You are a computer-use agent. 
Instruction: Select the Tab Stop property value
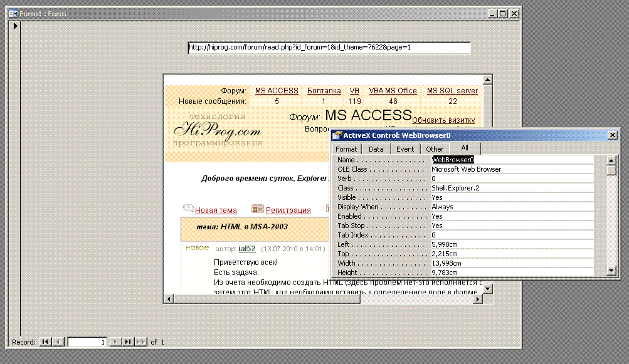click(x=512, y=226)
